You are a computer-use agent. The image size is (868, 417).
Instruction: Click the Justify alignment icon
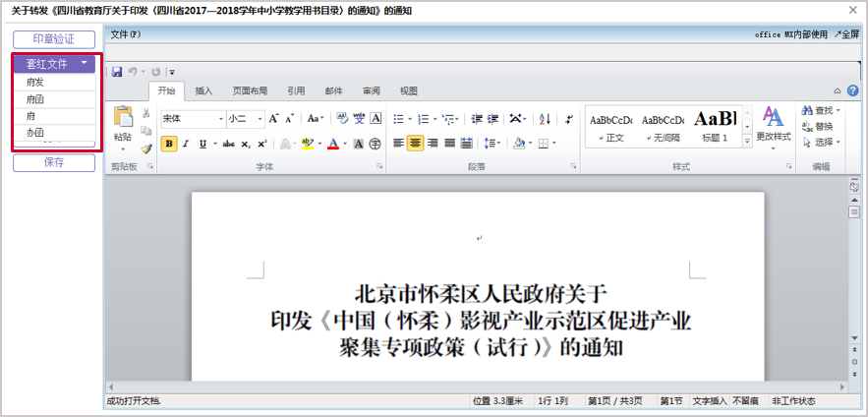click(x=449, y=144)
